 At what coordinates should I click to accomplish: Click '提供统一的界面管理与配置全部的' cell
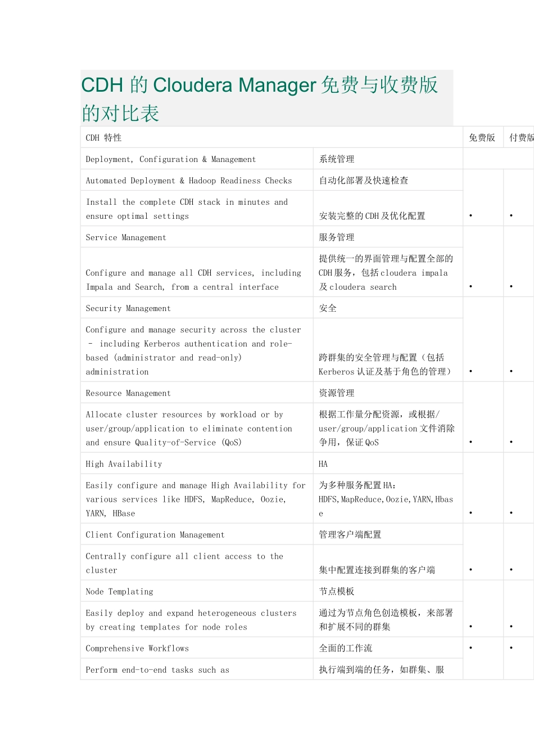(x=388, y=272)
